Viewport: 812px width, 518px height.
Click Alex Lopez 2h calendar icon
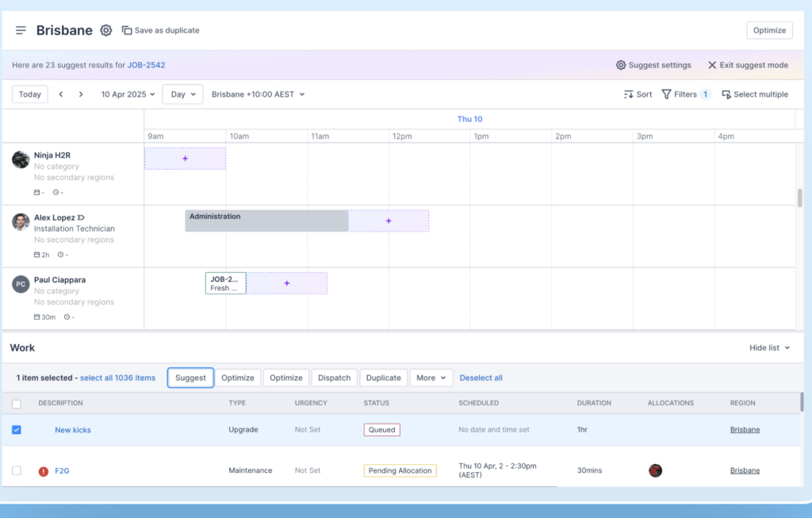(36, 255)
